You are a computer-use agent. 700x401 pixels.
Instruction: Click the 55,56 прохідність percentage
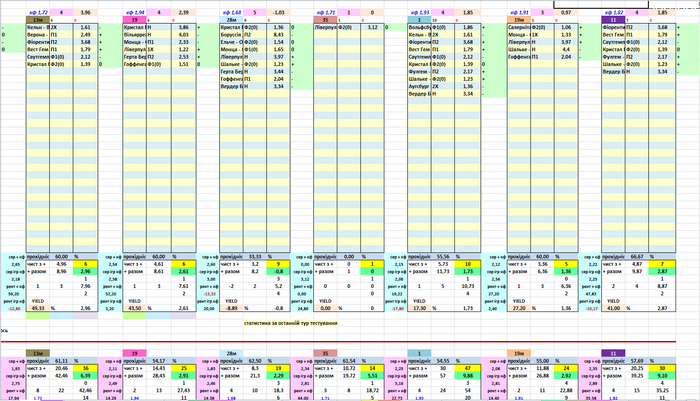tap(443, 257)
